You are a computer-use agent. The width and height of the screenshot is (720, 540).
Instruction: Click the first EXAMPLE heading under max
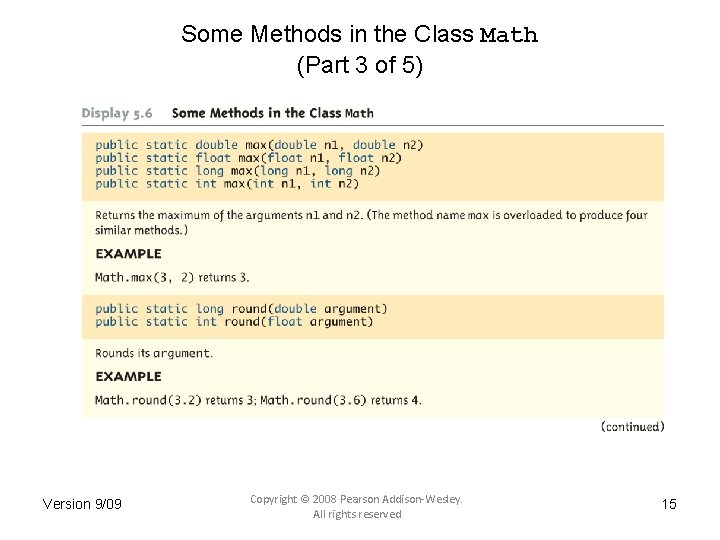click(x=128, y=254)
